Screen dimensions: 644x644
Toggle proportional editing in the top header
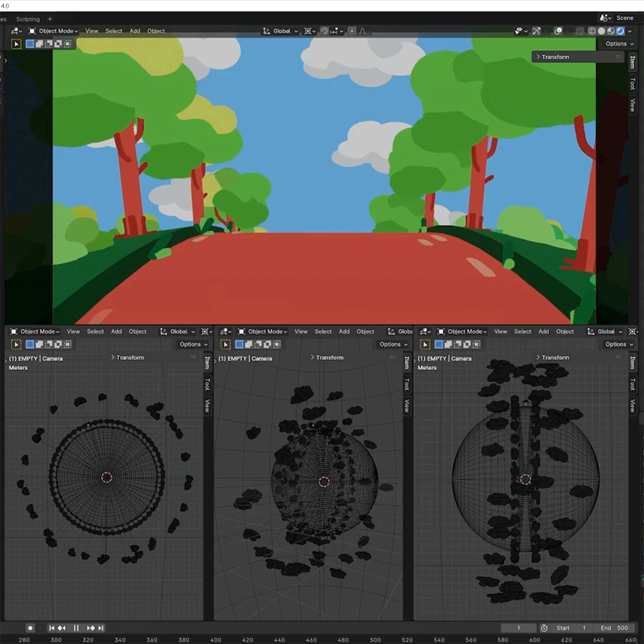(352, 31)
